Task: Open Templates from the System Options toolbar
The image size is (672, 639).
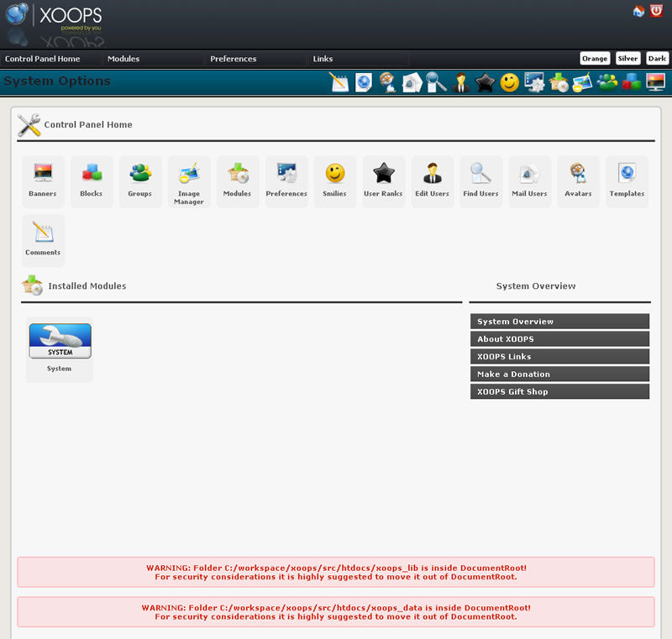Action: (x=364, y=82)
